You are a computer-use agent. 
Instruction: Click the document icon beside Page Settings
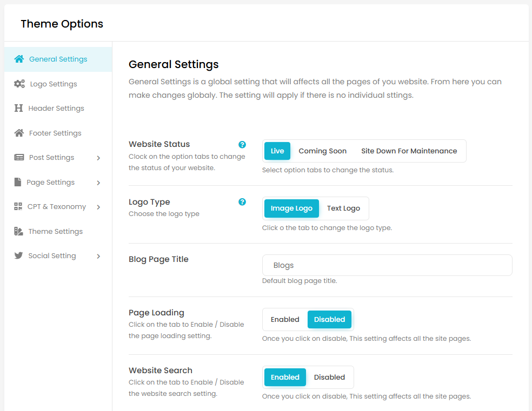[18, 182]
